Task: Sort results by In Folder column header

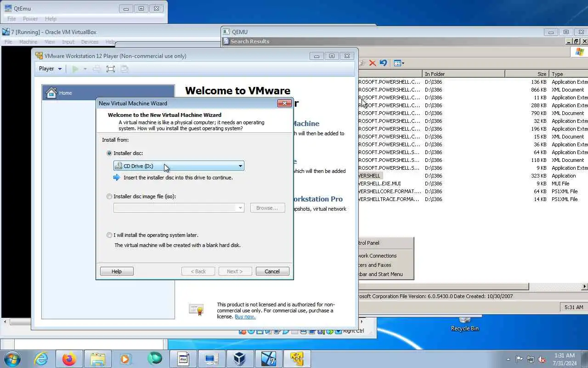Action: pos(463,74)
